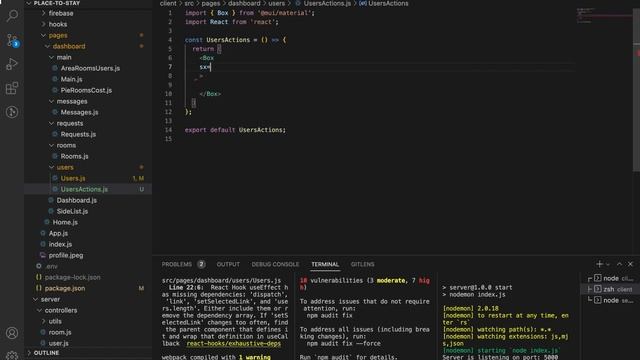Select the last node server terminal entry
640x360 pixels.
(610, 300)
